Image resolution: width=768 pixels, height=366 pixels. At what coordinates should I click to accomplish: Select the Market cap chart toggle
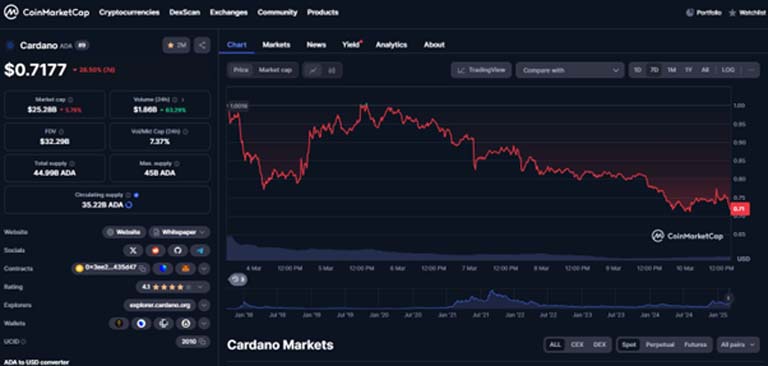pos(275,70)
